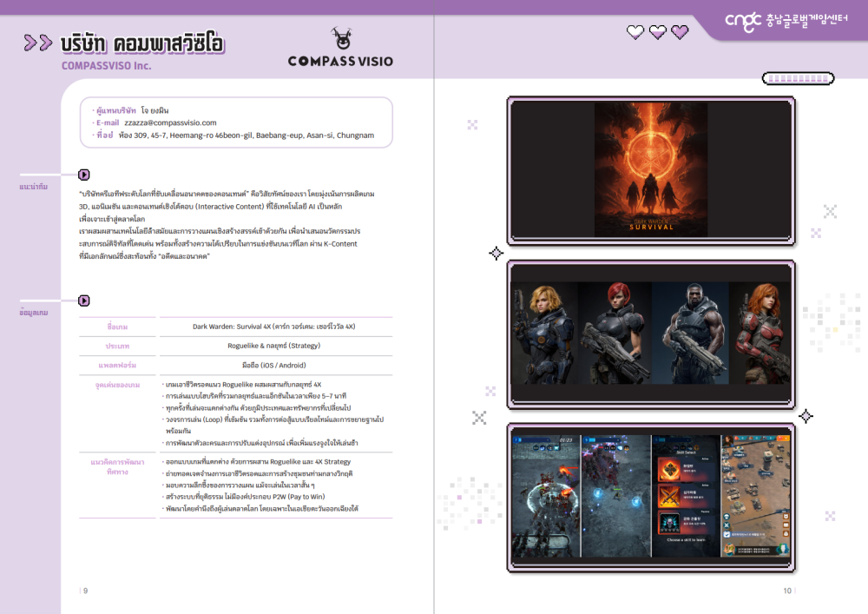868x614 pixels.
Task: Click the "Roguelike & กลยุทธ์ (Strategy)" genre cell
Action: tap(274, 346)
